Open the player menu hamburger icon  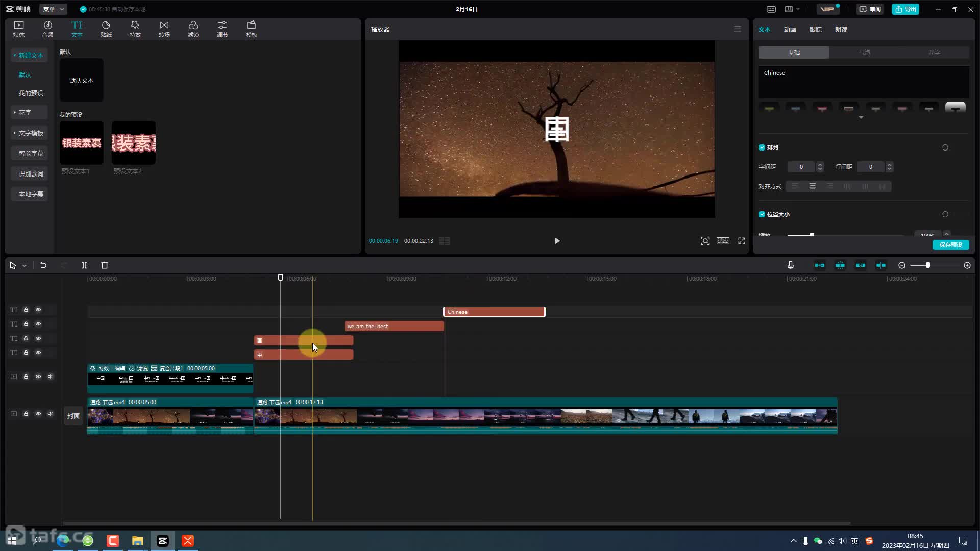coord(738,29)
